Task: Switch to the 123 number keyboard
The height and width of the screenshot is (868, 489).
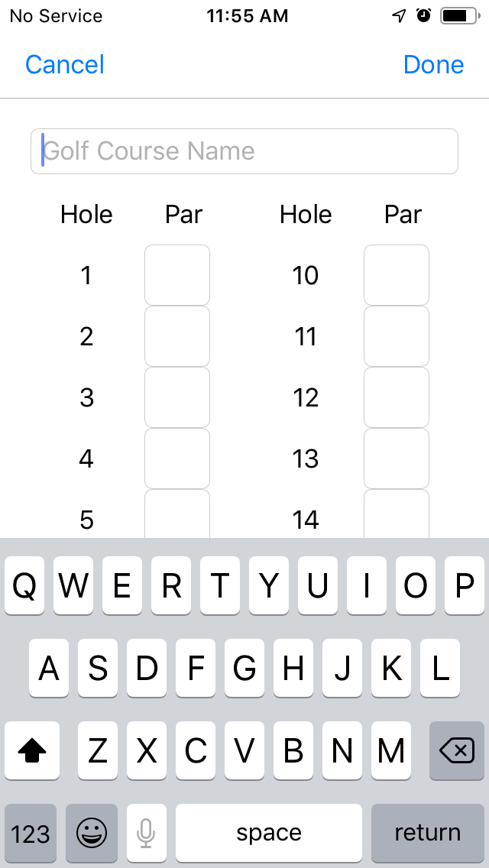Action: (31, 833)
